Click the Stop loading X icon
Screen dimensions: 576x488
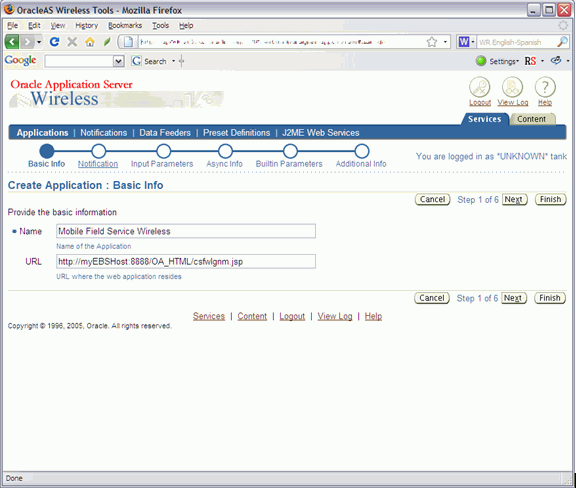(x=72, y=42)
